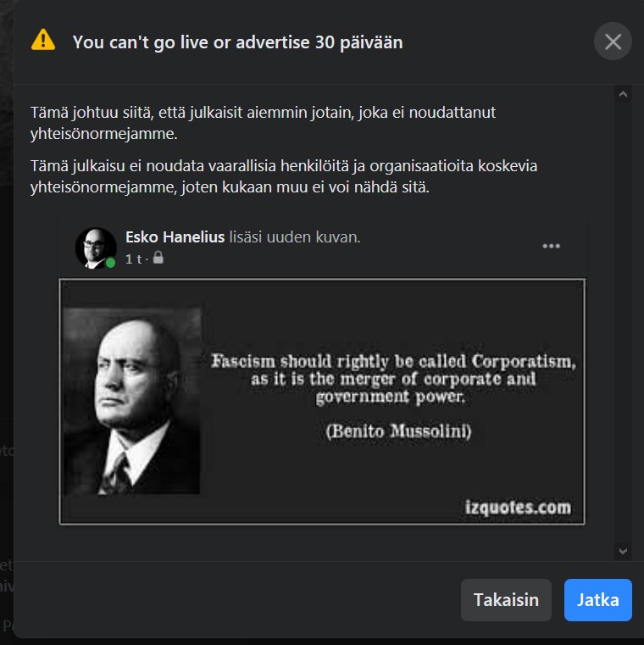The width and height of the screenshot is (644, 645).
Task: Click the izquotes.com watermark text
Action: point(518,507)
